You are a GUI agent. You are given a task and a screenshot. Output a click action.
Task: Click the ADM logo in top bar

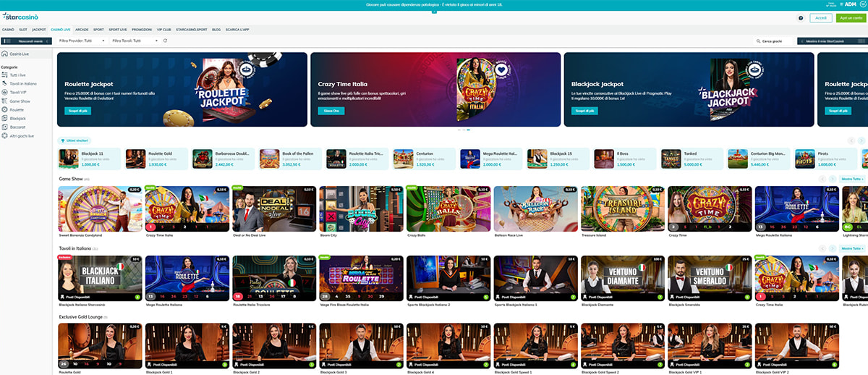(x=848, y=4)
